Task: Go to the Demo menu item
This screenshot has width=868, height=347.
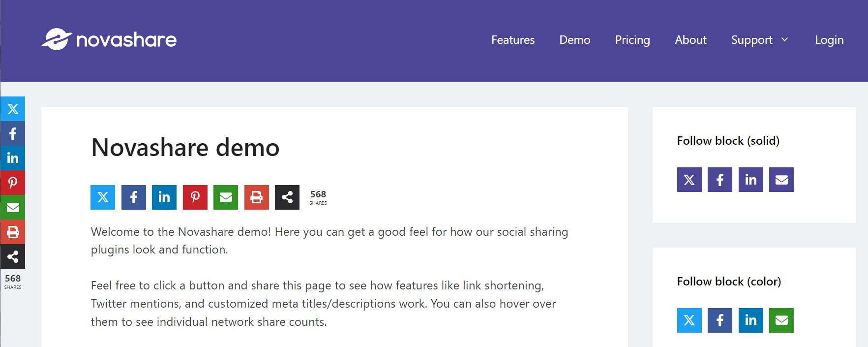Action: tap(575, 40)
